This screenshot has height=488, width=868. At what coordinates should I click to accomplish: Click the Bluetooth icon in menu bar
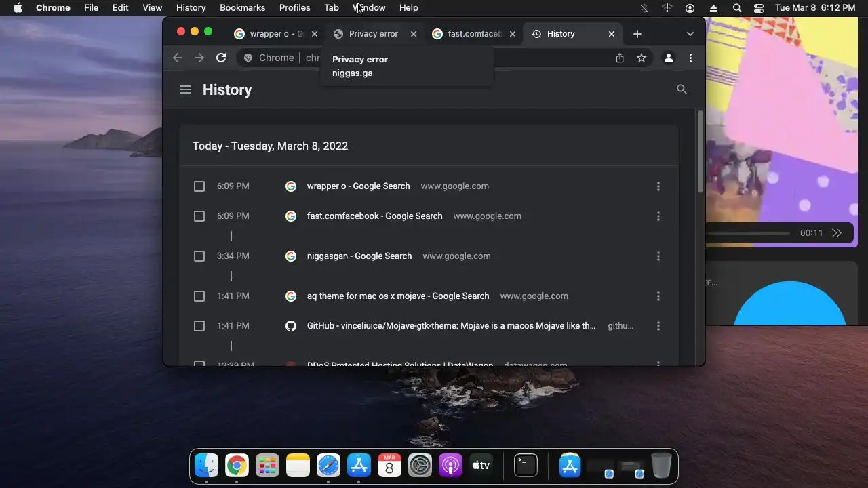[x=644, y=8]
